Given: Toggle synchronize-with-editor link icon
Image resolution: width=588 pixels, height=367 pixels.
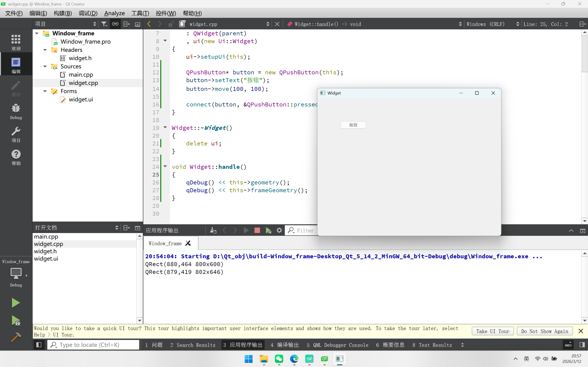Looking at the screenshot, I should click(x=115, y=24).
